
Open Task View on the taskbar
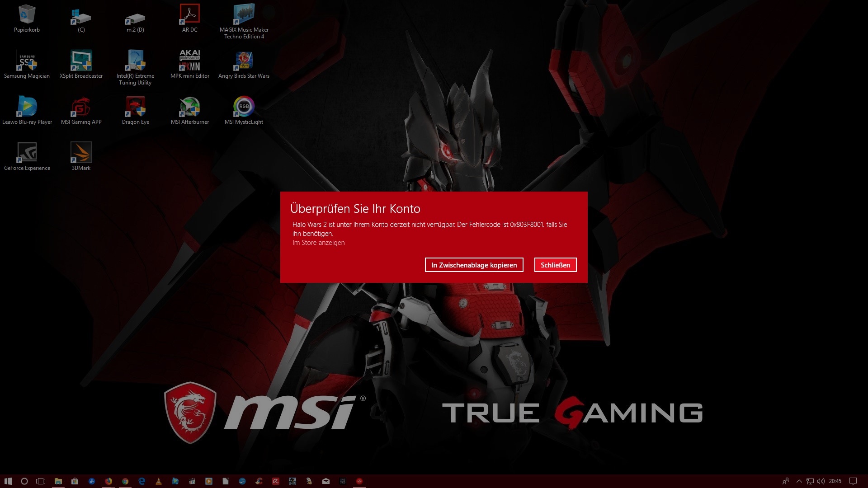click(x=41, y=481)
